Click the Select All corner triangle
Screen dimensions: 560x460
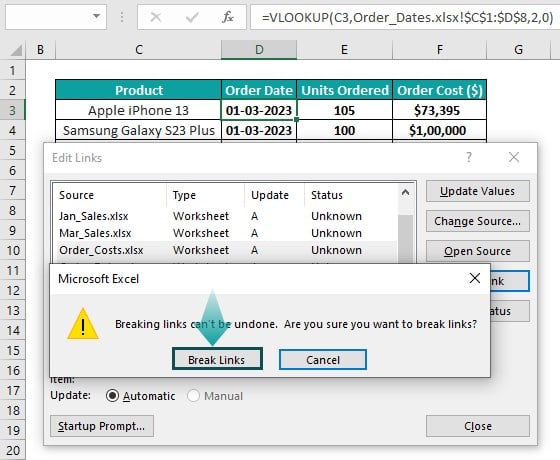coord(16,50)
